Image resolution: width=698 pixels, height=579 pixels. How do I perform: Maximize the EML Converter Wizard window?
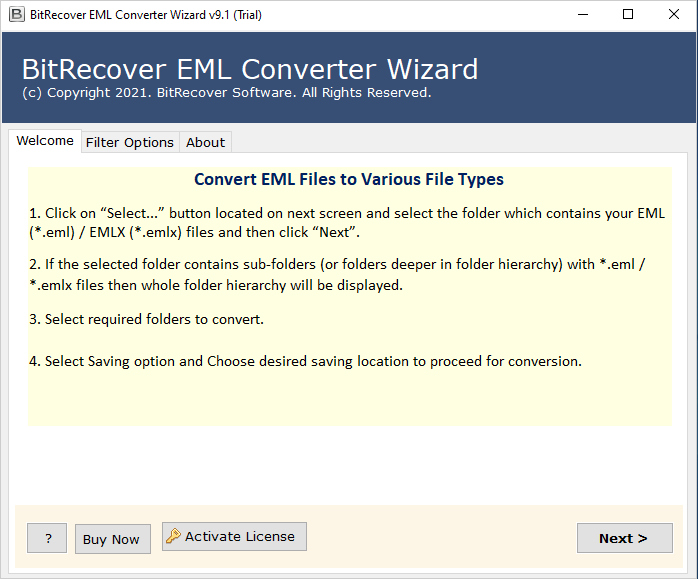pos(627,15)
